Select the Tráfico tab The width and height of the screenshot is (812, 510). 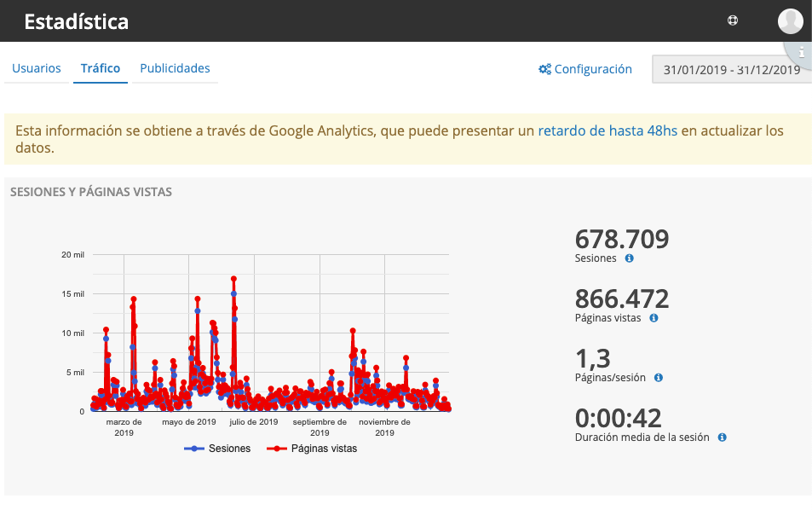[101, 68]
